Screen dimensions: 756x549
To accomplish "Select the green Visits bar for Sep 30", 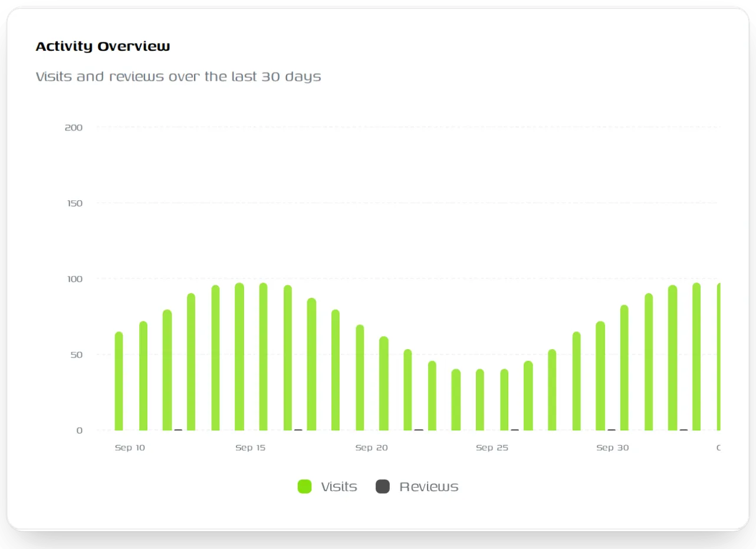I will click(x=600, y=376).
